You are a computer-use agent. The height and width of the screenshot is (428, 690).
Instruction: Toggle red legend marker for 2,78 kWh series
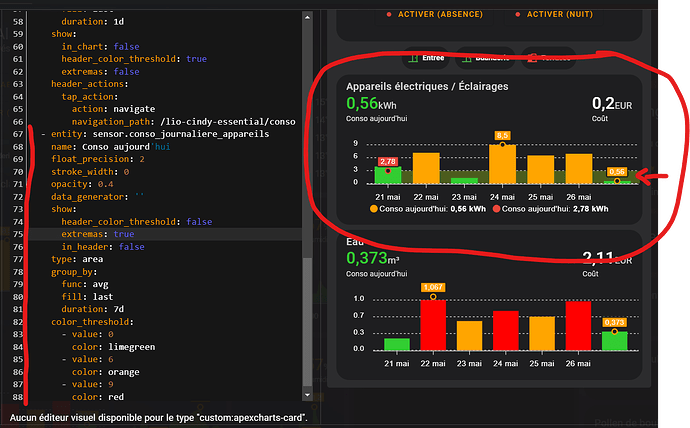pos(496,209)
